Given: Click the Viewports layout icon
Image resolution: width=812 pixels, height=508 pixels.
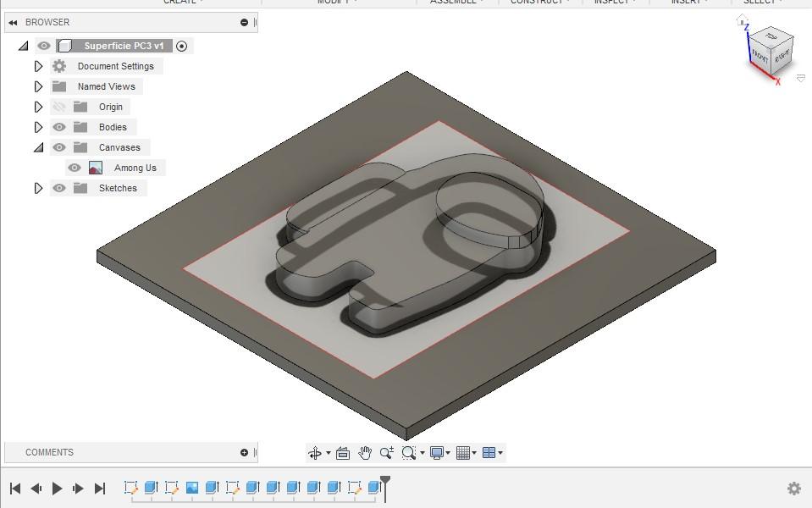Looking at the screenshot, I should (489, 453).
